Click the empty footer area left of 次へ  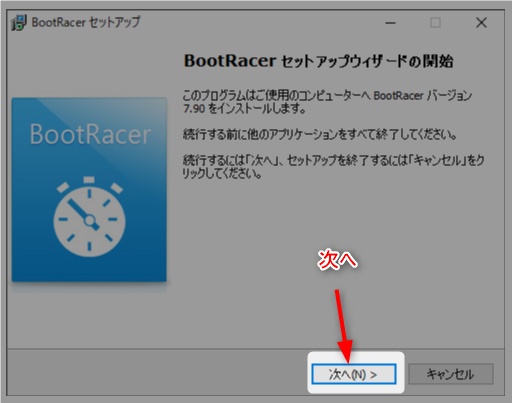point(157,373)
